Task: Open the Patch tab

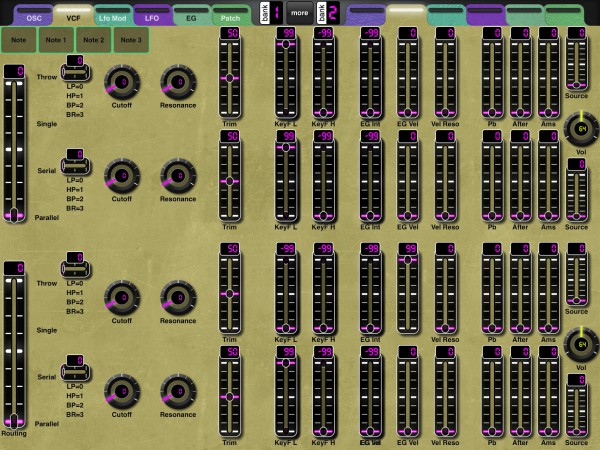Action: pyautogui.click(x=230, y=15)
